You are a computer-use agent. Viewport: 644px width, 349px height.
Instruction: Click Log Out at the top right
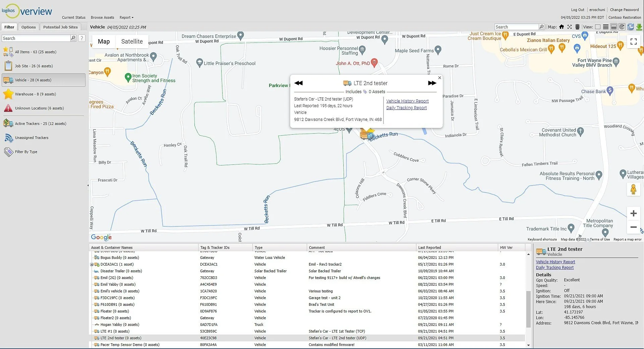(578, 10)
